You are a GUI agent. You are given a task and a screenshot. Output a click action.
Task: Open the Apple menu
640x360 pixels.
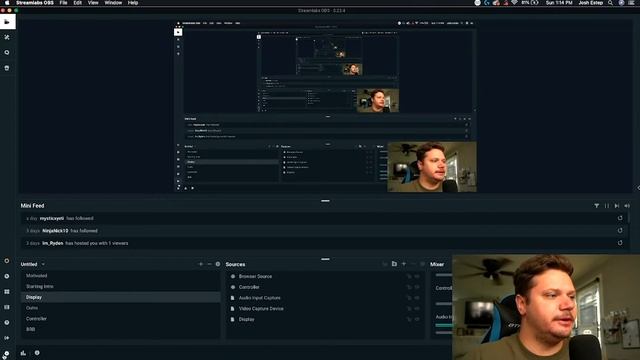click(7, 3)
